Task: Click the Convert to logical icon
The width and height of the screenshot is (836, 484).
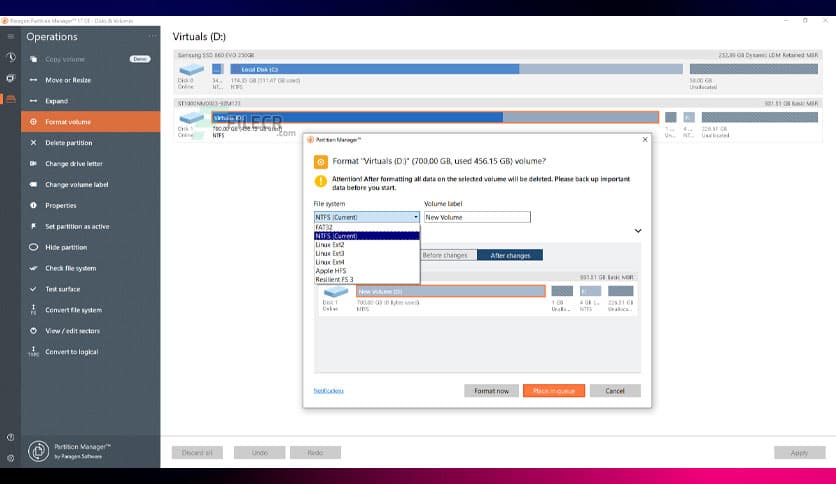Action: point(33,352)
